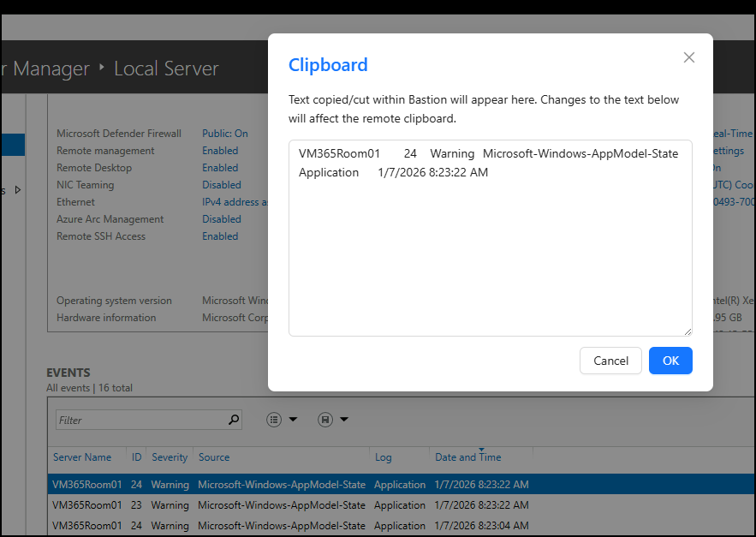Open the events save query icon
This screenshot has height=537, width=756.
point(324,420)
